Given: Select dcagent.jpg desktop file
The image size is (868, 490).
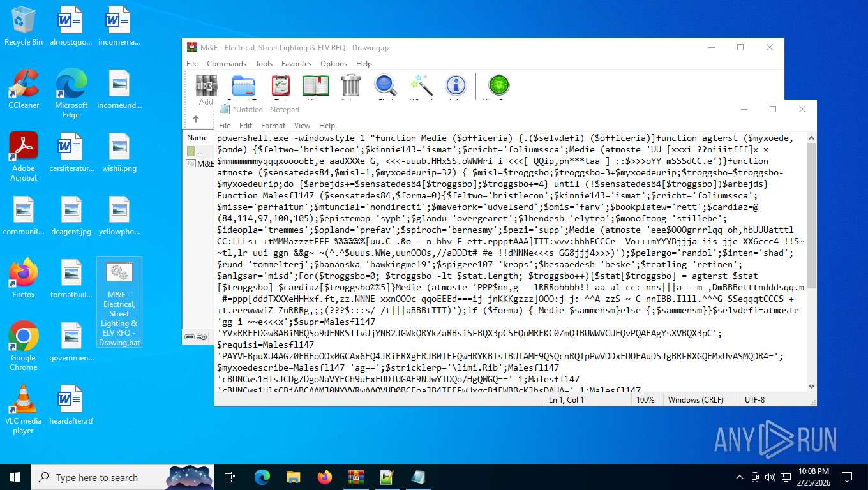Looking at the screenshot, I should coord(71,216).
